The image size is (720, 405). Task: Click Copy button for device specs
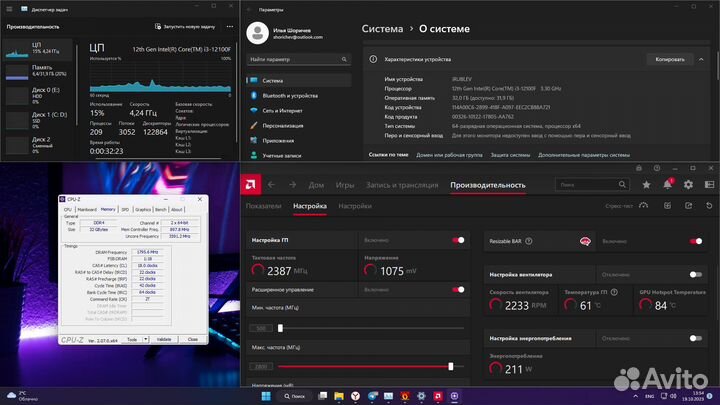[x=669, y=59]
